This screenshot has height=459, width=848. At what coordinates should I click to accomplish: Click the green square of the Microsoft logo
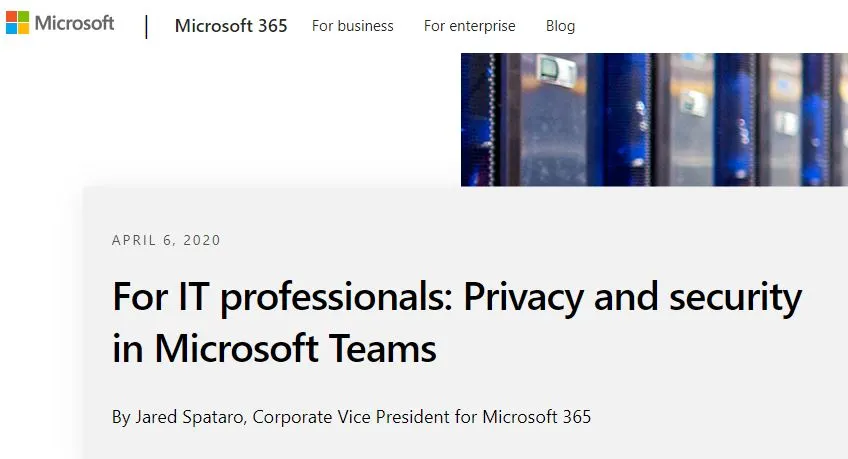click(23, 17)
